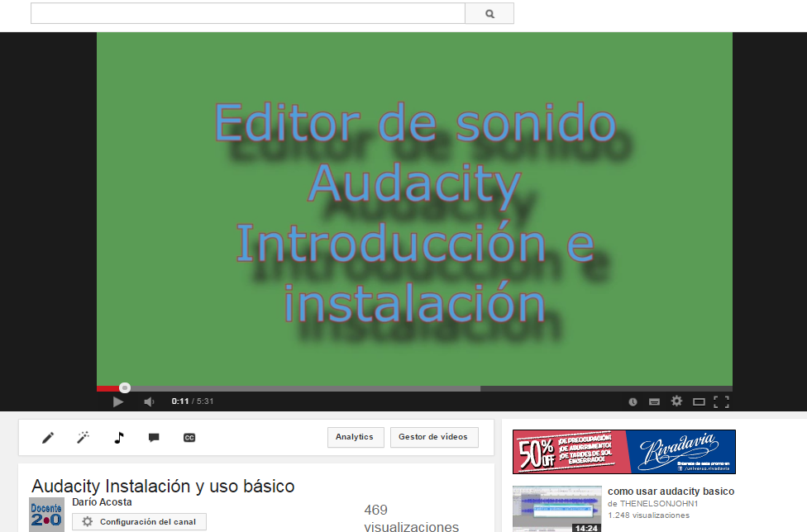The height and width of the screenshot is (532, 807).
Task: Toggle subtitles icon in player controls
Action: (654, 402)
